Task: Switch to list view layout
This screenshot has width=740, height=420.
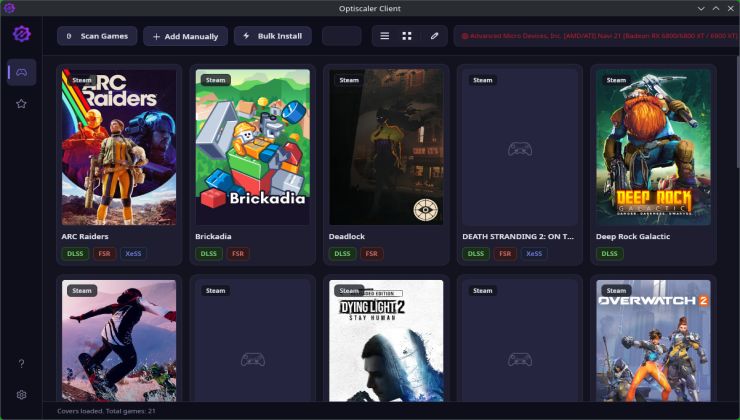Action: point(385,36)
